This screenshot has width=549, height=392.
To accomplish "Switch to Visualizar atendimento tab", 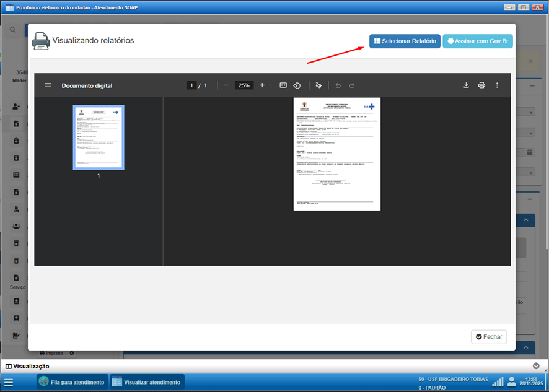I will click(x=147, y=382).
